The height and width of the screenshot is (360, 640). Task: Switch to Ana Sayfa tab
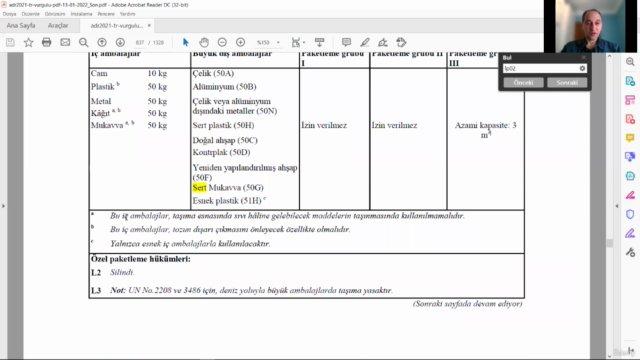(21, 25)
